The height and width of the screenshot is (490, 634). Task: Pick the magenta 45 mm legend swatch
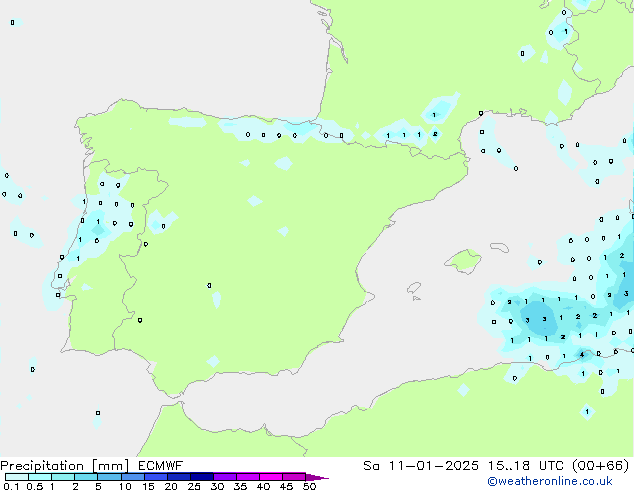click(x=294, y=477)
